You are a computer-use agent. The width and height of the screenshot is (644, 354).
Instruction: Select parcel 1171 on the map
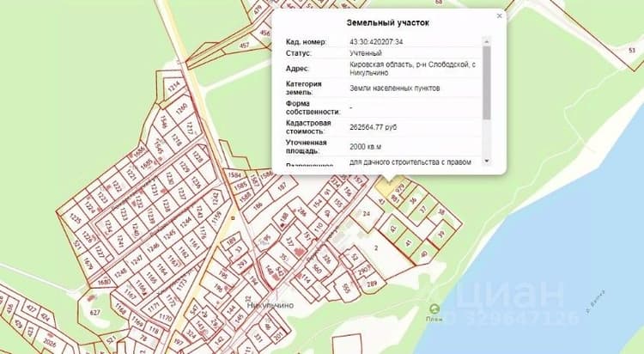click(154, 307)
